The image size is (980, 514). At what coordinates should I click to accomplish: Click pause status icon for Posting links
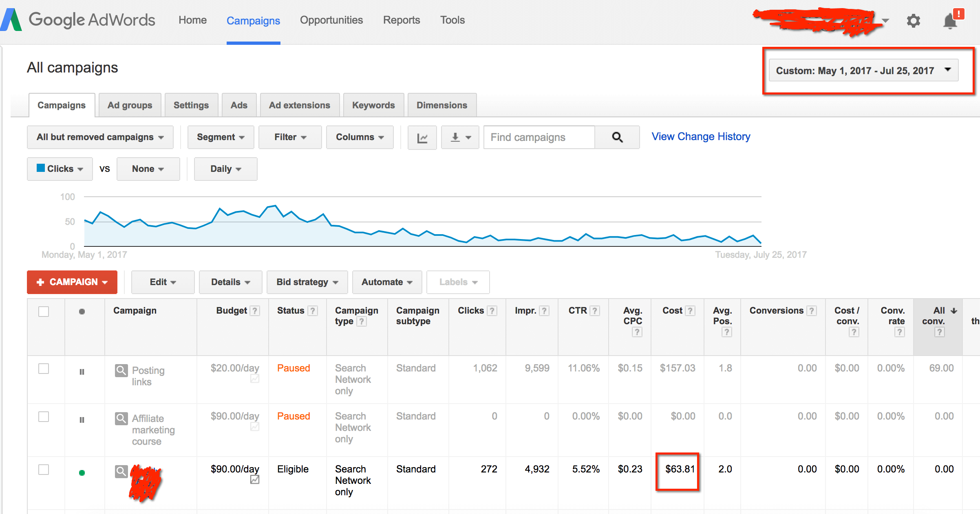tap(82, 372)
